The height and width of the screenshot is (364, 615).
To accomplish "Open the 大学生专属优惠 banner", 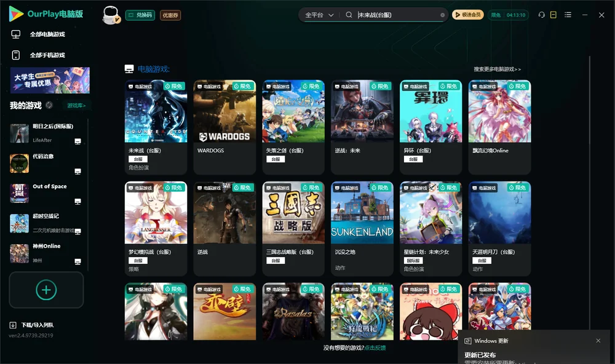I will [50, 81].
